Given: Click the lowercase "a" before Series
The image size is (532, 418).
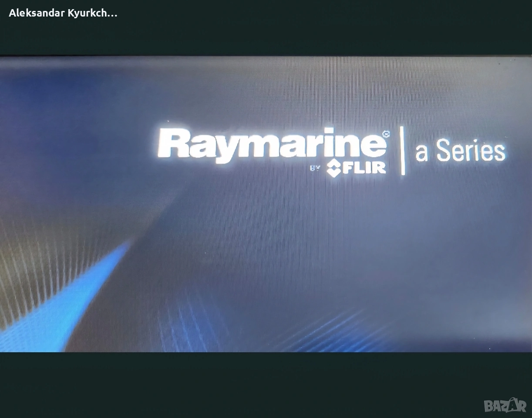Looking at the screenshot, I should 421,152.
